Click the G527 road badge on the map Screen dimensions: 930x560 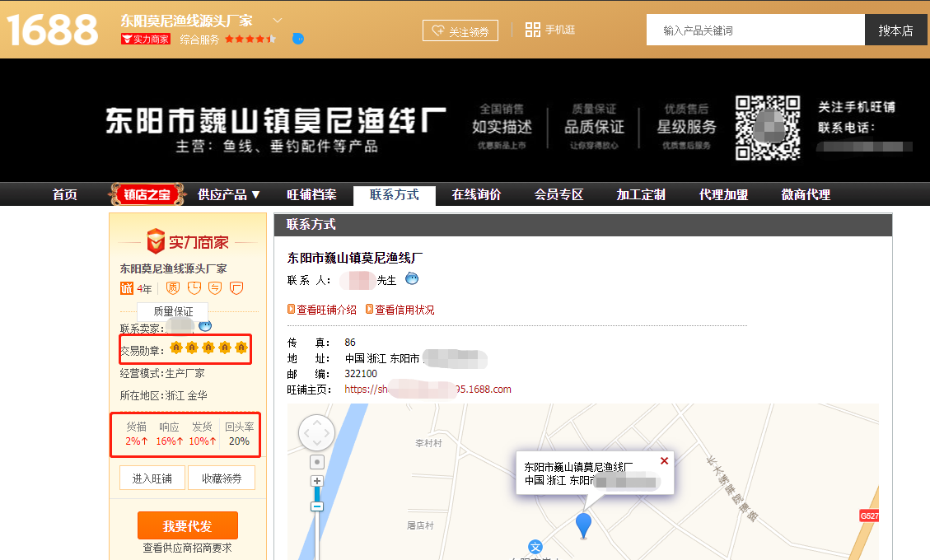pos(869,516)
